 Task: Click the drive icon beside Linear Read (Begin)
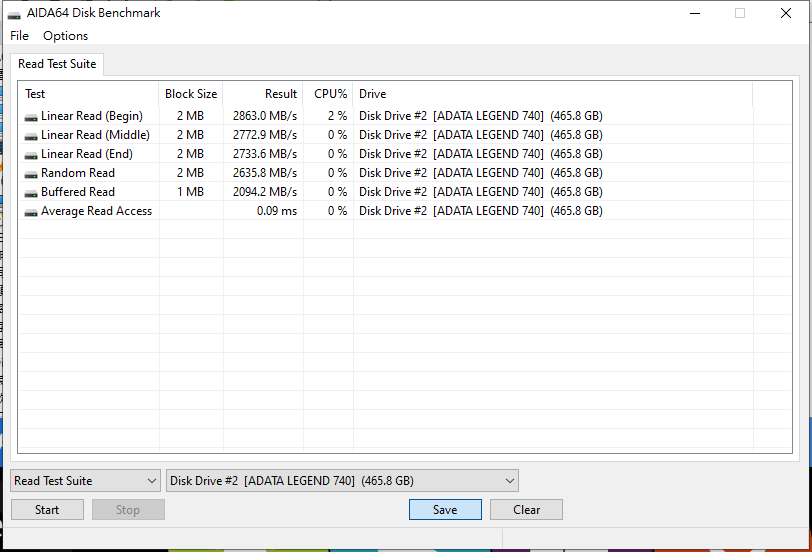[x=31, y=118]
